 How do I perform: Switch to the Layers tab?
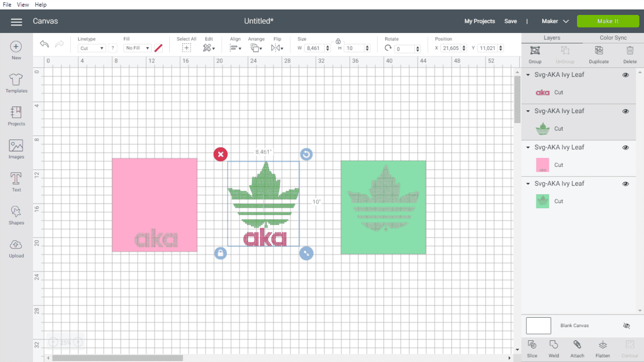click(552, 38)
